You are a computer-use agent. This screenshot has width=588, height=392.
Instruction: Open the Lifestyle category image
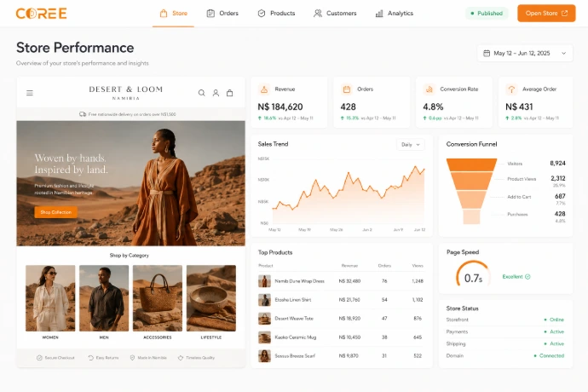coord(211,298)
